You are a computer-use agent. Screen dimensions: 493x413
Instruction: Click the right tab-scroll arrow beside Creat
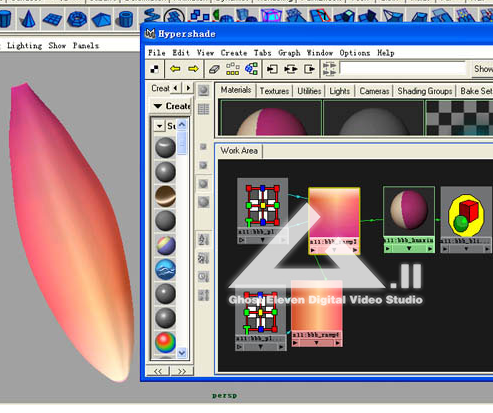click(x=188, y=88)
